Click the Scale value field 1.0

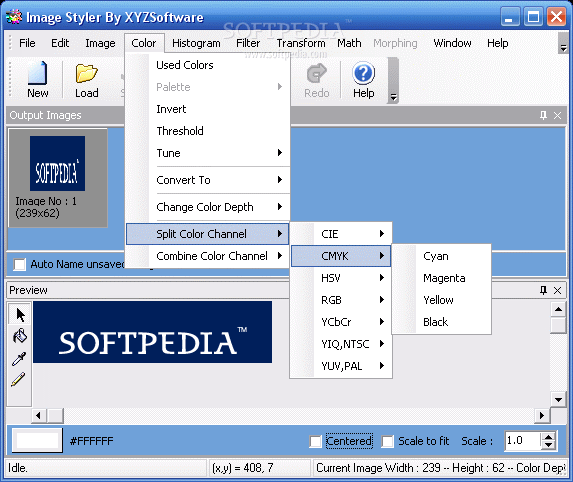click(x=523, y=441)
